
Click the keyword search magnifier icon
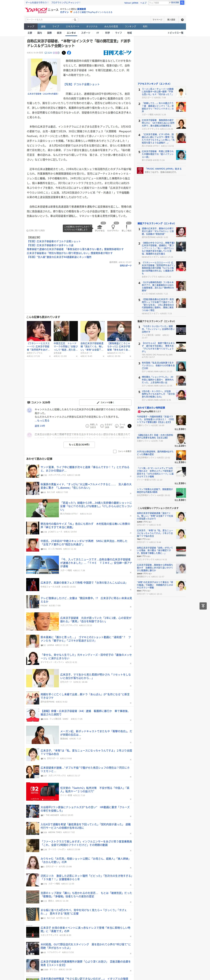coord(75,20)
